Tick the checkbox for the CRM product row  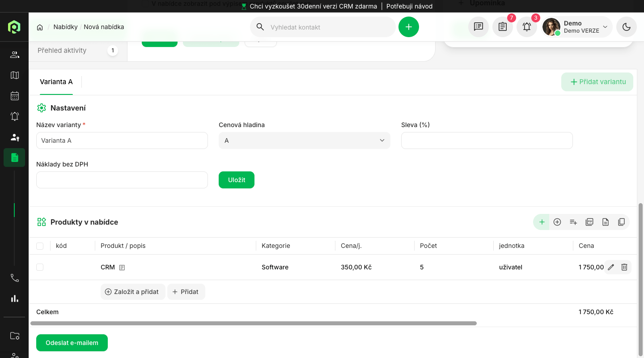40,267
